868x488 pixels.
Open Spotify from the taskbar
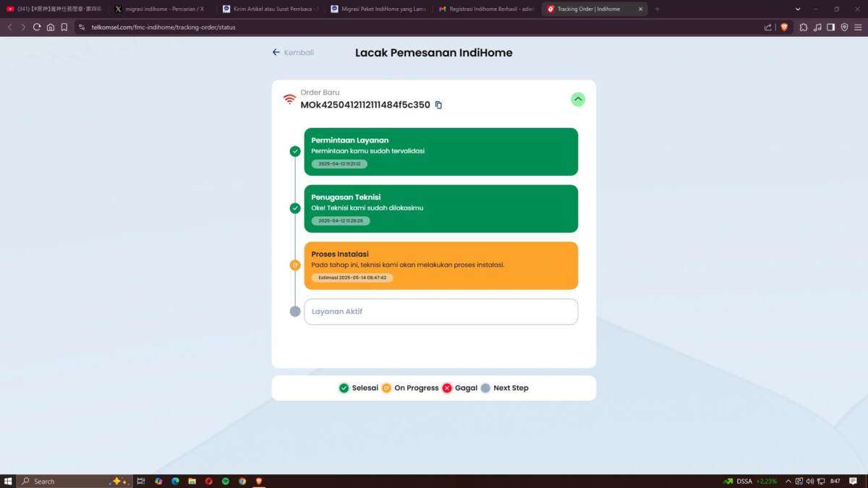tap(226, 481)
